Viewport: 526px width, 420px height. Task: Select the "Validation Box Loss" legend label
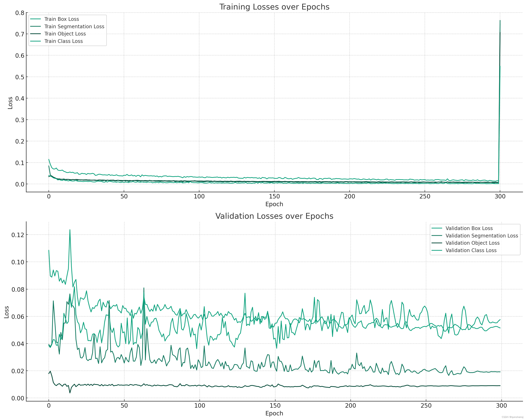tap(469, 228)
